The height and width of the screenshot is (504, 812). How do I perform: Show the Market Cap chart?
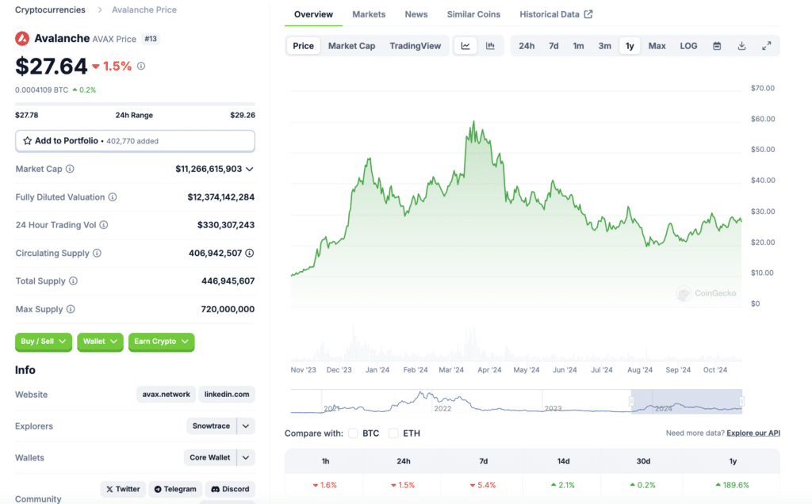[x=351, y=46]
